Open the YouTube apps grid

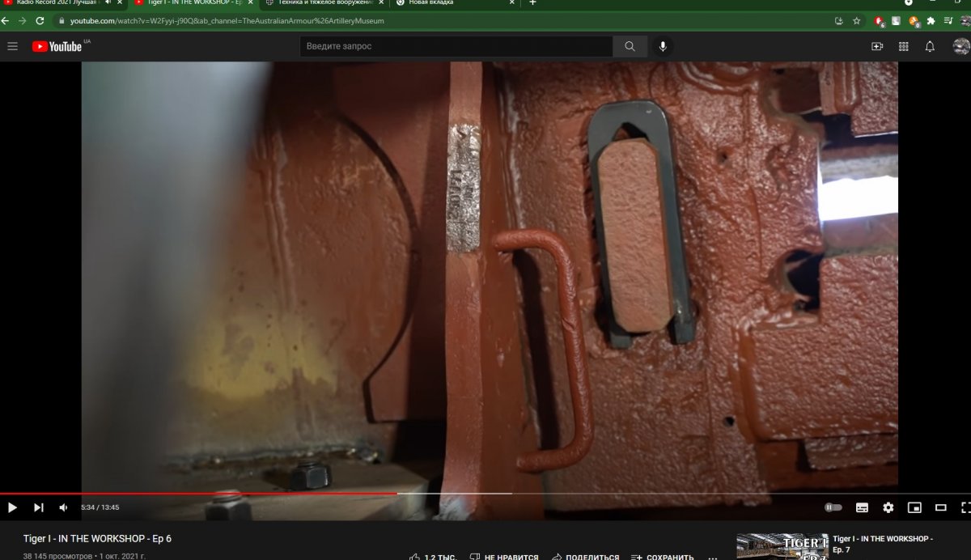coord(904,46)
